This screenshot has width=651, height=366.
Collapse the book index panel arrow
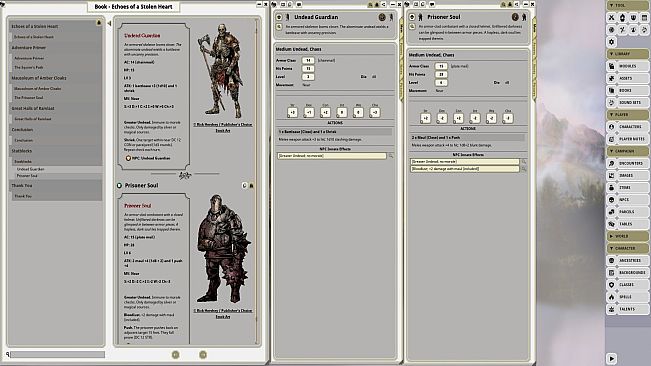[x=109, y=23]
